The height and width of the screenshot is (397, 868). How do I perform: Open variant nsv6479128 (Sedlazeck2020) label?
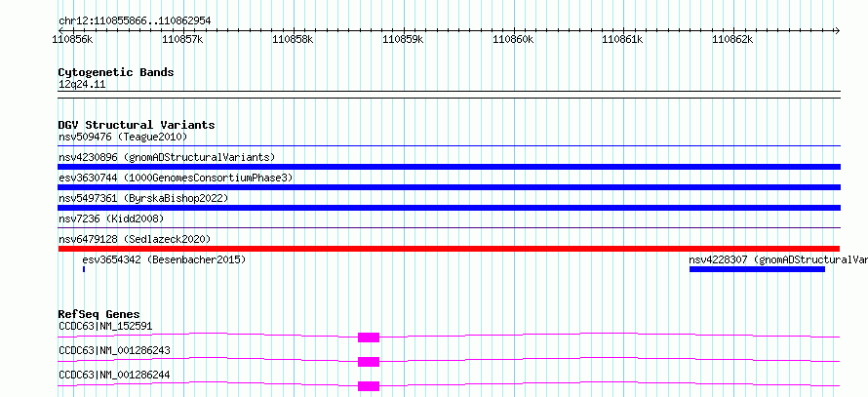point(135,239)
